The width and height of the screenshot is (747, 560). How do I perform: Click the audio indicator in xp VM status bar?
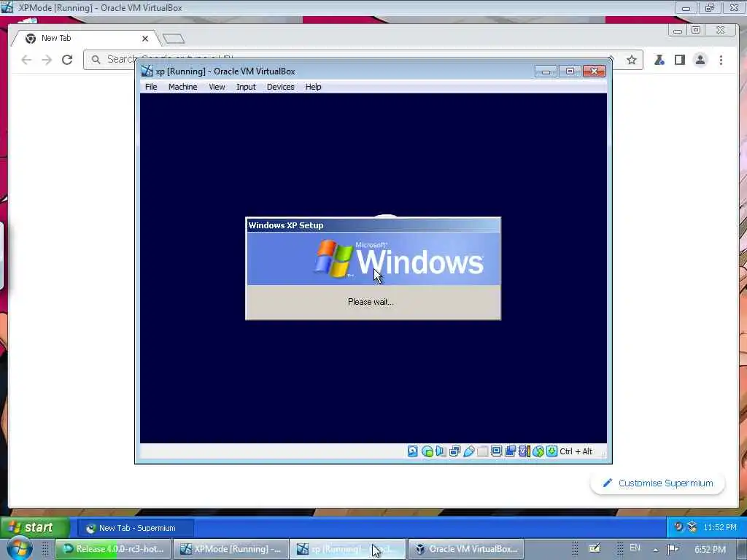click(x=441, y=451)
